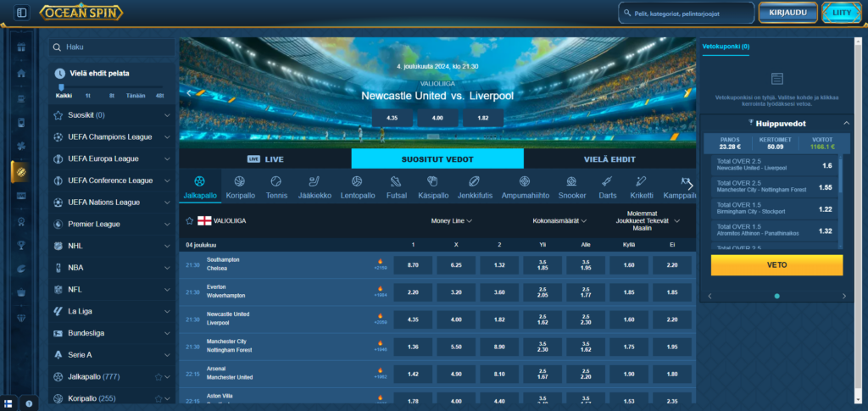
Task: Open the trophy tournaments sidebar icon
Action: tap(21, 245)
